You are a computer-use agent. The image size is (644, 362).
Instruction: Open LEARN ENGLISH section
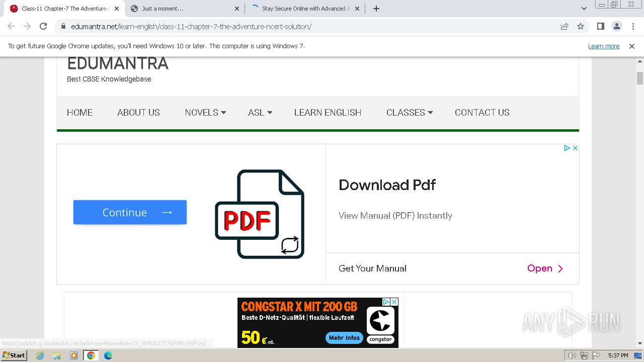328,113
